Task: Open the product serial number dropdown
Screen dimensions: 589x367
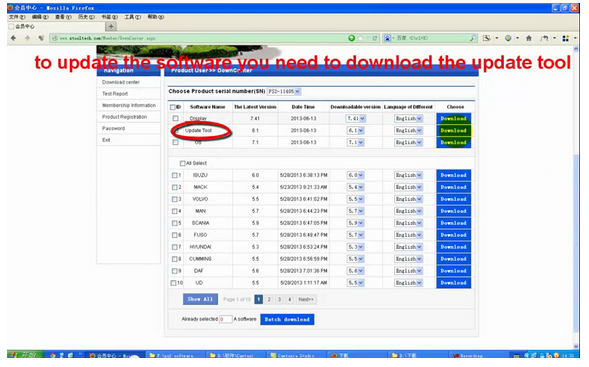Action: click(x=284, y=91)
